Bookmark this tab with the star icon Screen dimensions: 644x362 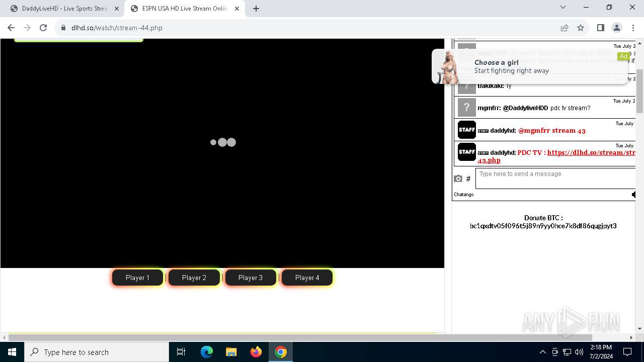[x=581, y=28]
